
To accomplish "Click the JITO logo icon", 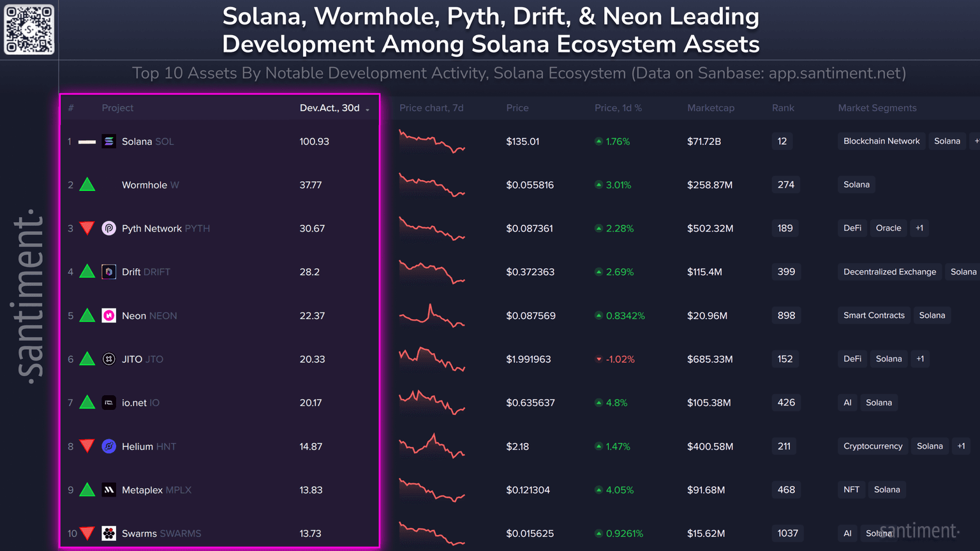I will (x=109, y=359).
